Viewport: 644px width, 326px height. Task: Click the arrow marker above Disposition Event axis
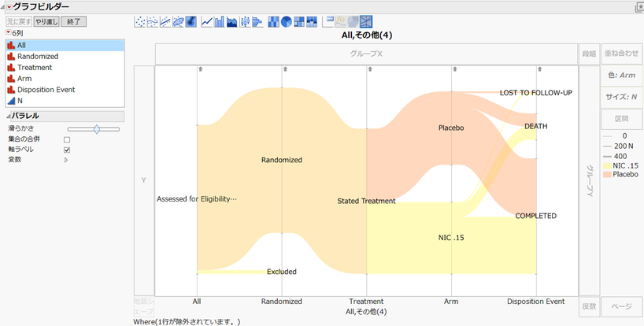(539, 69)
